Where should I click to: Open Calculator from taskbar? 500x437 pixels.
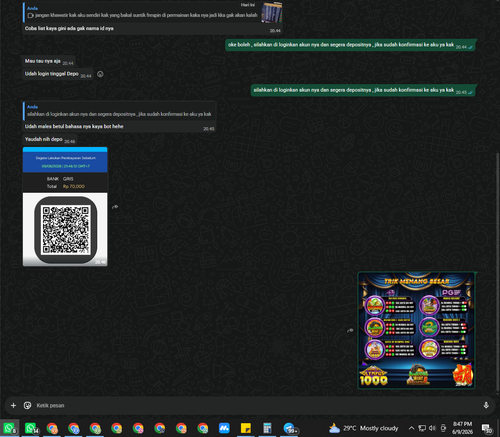coord(267,428)
